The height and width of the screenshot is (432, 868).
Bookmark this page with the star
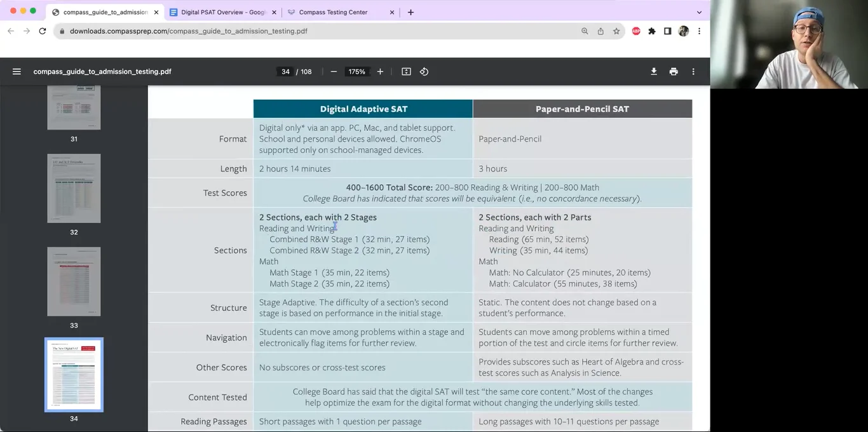616,30
